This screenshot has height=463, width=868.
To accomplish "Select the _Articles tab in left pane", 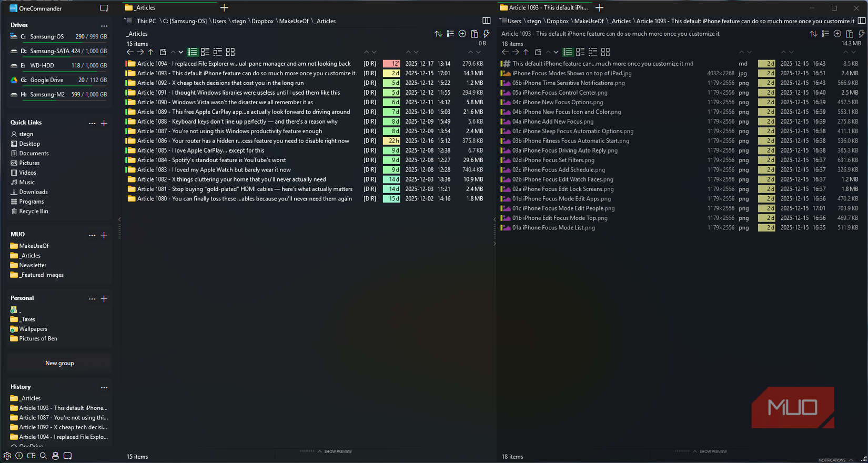I will (169, 7).
